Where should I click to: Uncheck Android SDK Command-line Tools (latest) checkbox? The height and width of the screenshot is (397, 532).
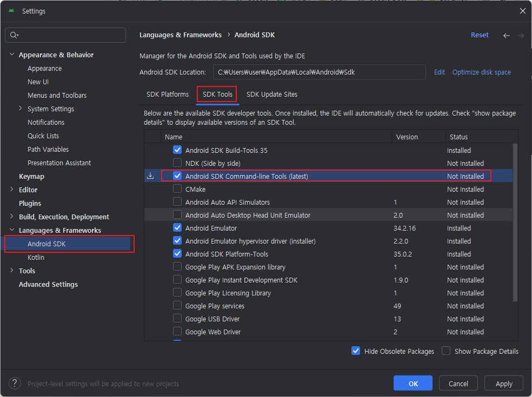[177, 176]
